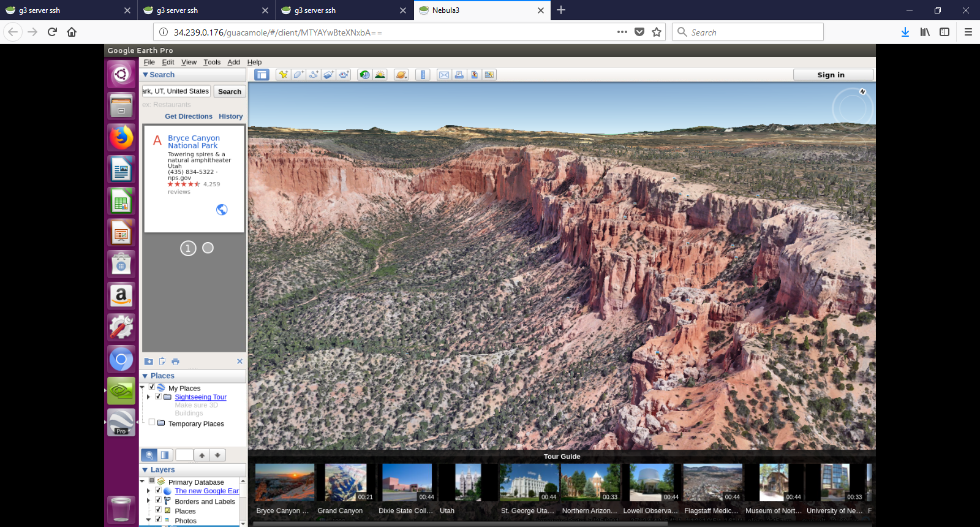Click the Layers panel vertical scrollbar

pyautogui.click(x=243, y=502)
